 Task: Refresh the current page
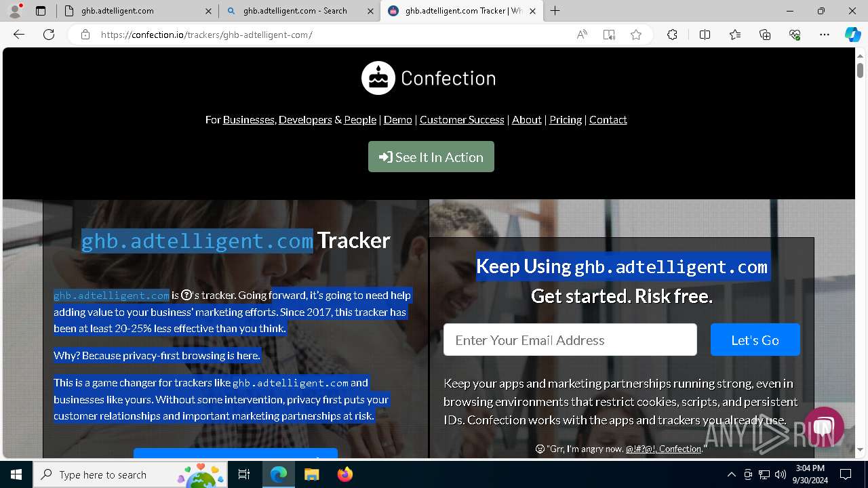click(x=49, y=35)
